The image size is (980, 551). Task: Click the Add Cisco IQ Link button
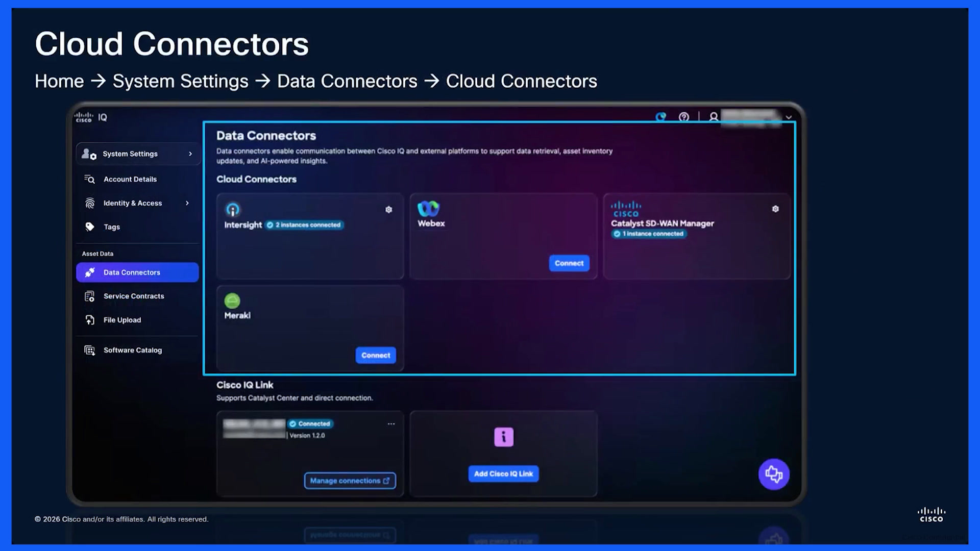pyautogui.click(x=503, y=474)
